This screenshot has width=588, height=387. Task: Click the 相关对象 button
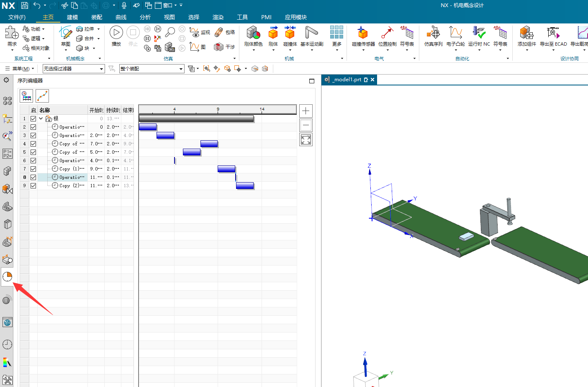click(x=36, y=48)
